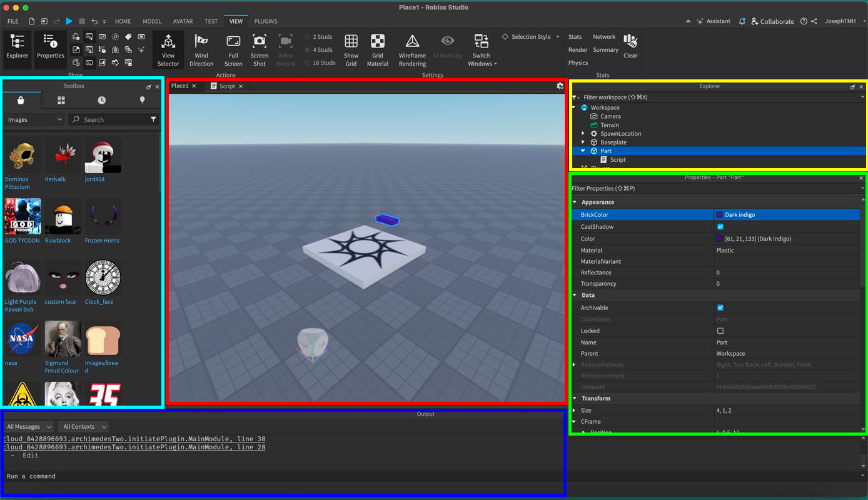The width and height of the screenshot is (868, 500).
Task: Open Toolbox Recent clock tab
Action: coord(101,100)
